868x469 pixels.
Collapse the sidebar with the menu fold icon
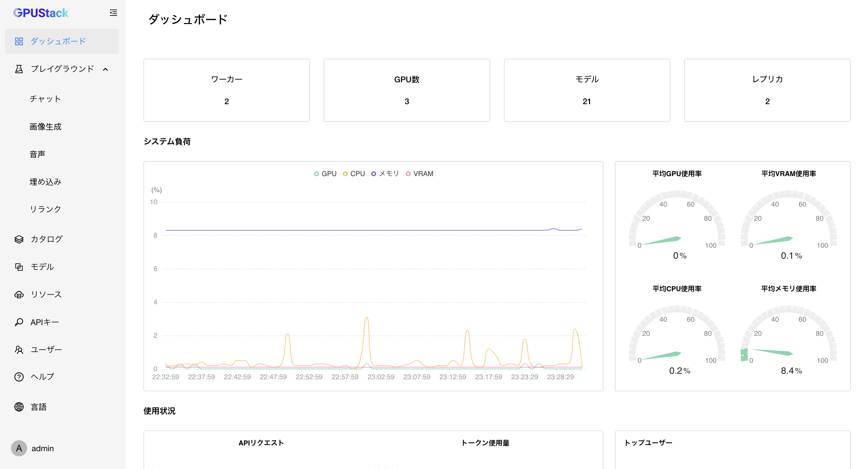(x=113, y=13)
